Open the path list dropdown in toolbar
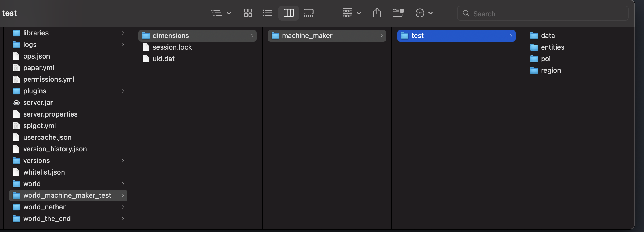 tap(221, 13)
